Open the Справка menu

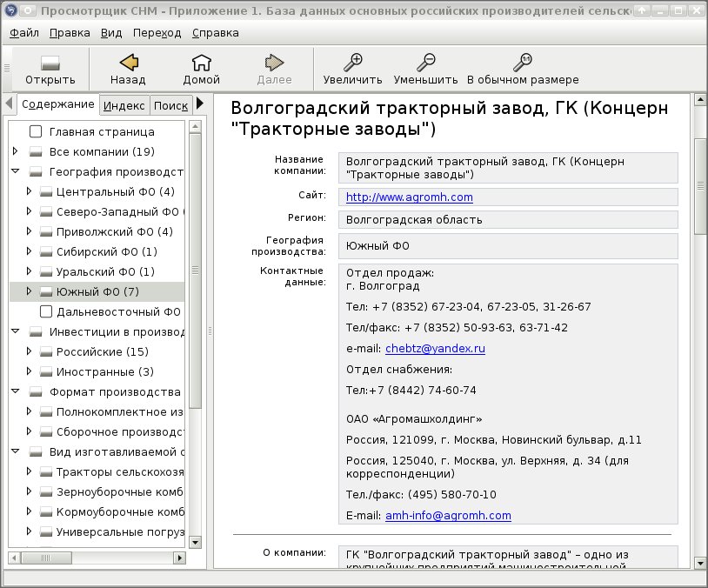click(x=216, y=33)
